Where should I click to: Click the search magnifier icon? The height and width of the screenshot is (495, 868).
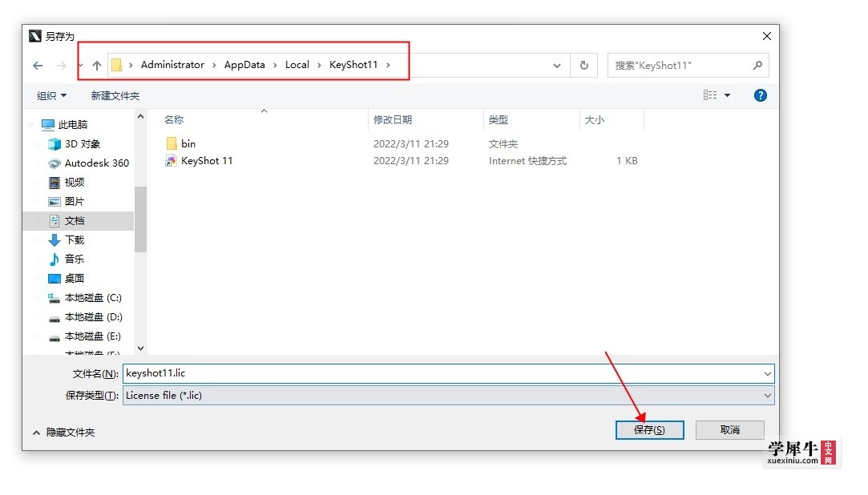coord(757,65)
